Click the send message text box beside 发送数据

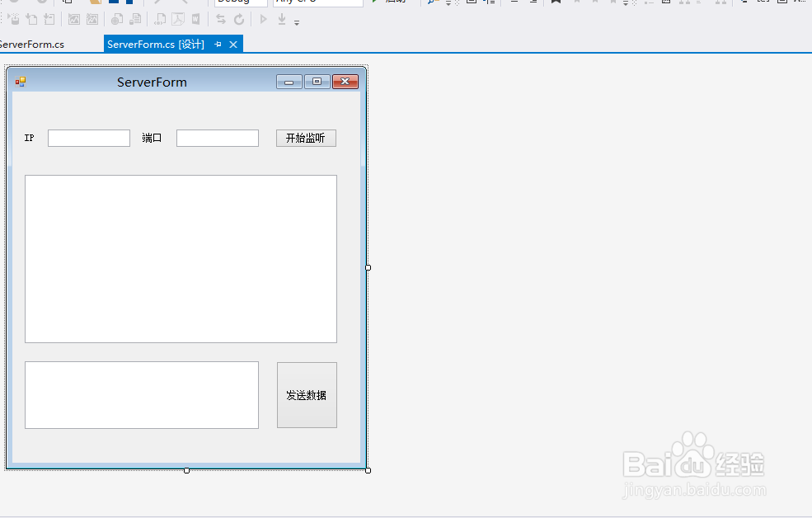[x=142, y=395]
